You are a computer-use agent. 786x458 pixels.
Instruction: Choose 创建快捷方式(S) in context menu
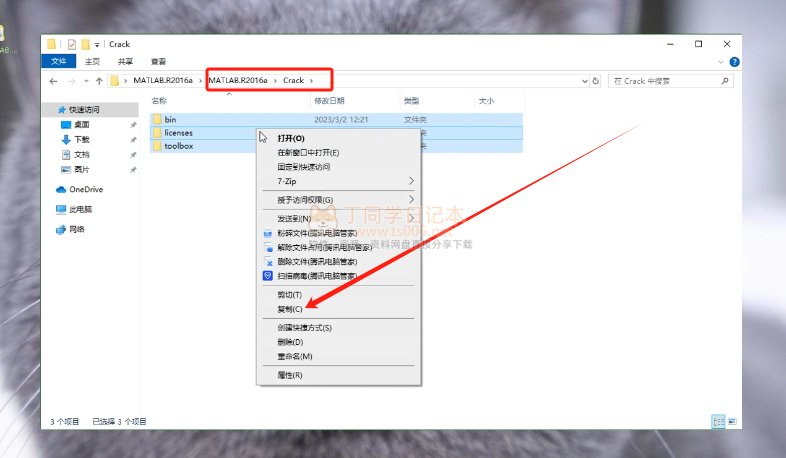339,328
